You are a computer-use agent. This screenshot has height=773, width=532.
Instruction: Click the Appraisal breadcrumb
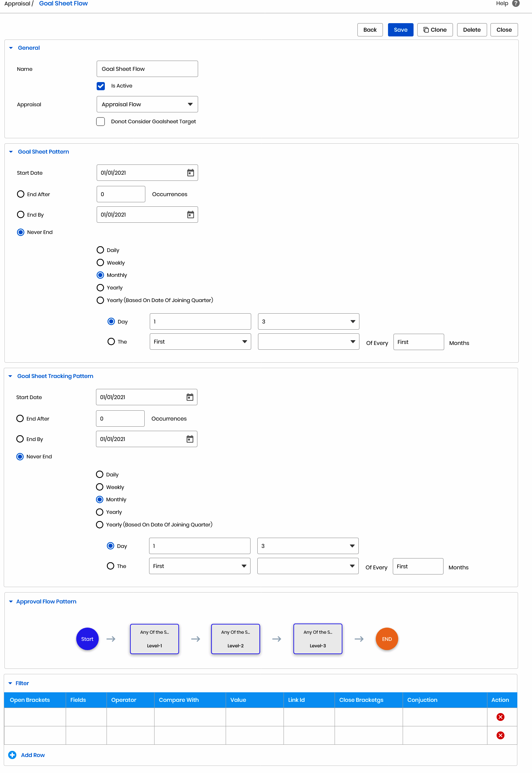(x=17, y=3)
